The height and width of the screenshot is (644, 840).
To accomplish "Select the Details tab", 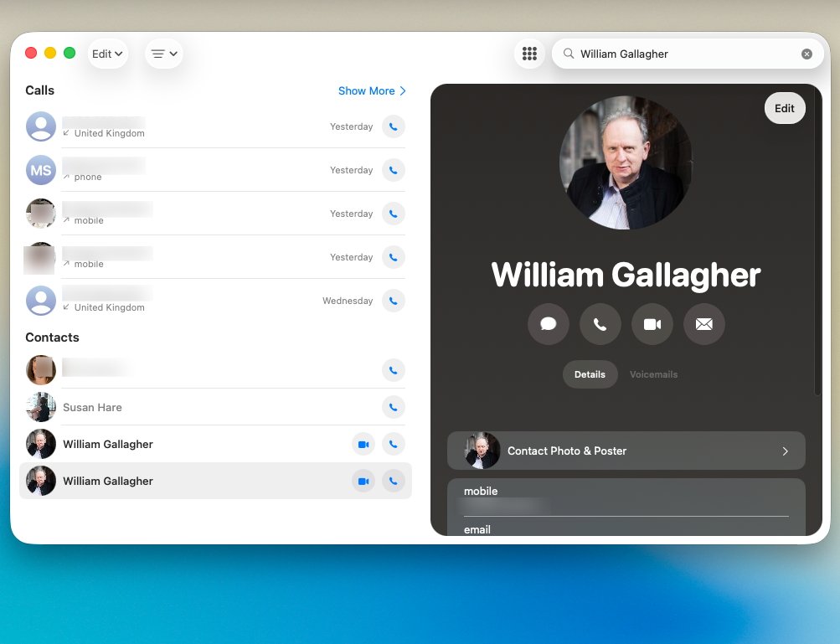I will tap(590, 374).
